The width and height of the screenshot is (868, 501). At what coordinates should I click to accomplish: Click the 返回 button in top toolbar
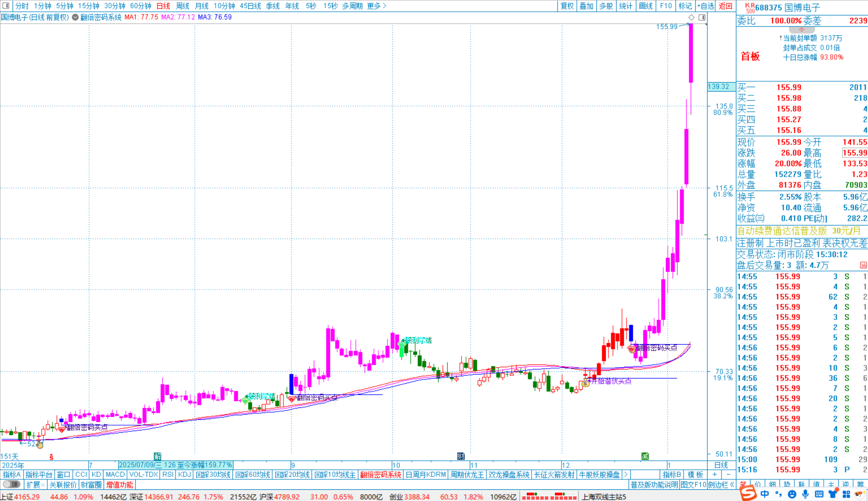click(725, 6)
